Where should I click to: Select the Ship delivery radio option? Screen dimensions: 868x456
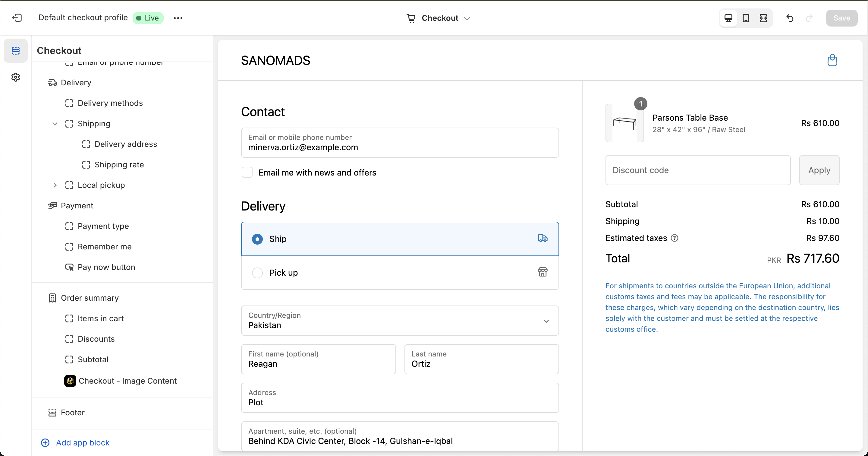257,239
